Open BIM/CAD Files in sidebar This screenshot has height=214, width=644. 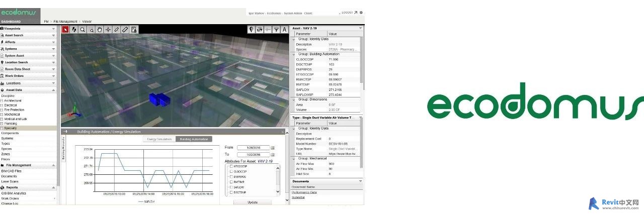pyautogui.click(x=12, y=171)
